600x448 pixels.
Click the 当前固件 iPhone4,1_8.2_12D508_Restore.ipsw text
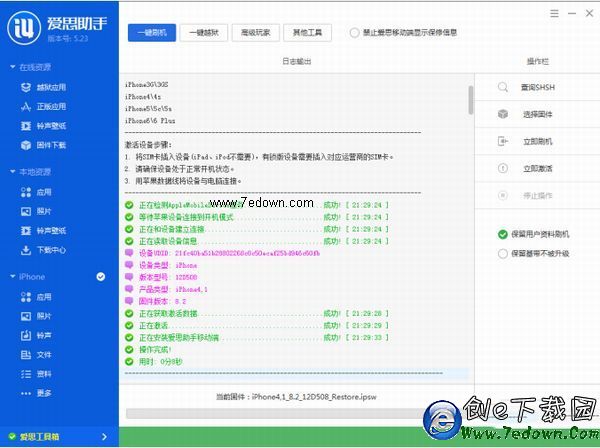(296, 397)
